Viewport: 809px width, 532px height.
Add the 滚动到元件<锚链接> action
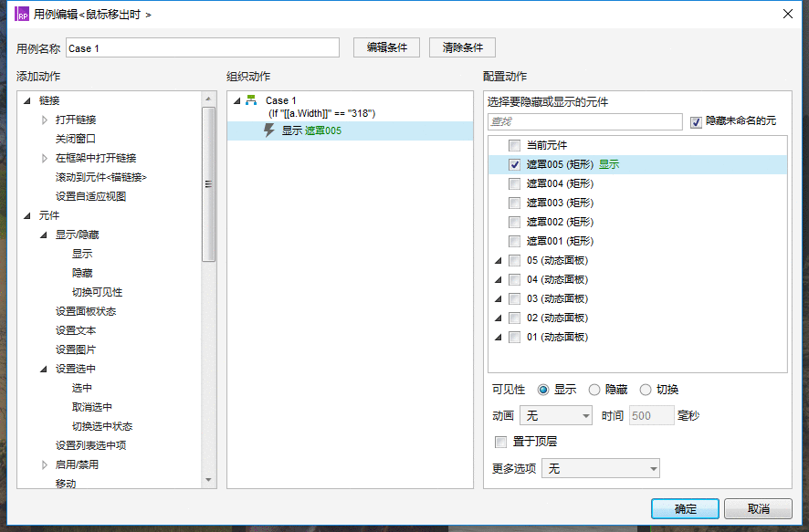tap(101, 177)
